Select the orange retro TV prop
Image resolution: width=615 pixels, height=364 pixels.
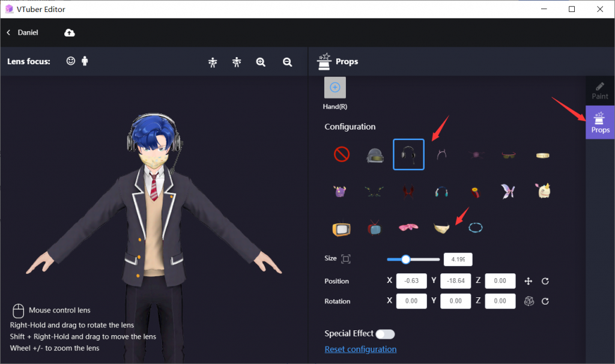[x=341, y=229]
